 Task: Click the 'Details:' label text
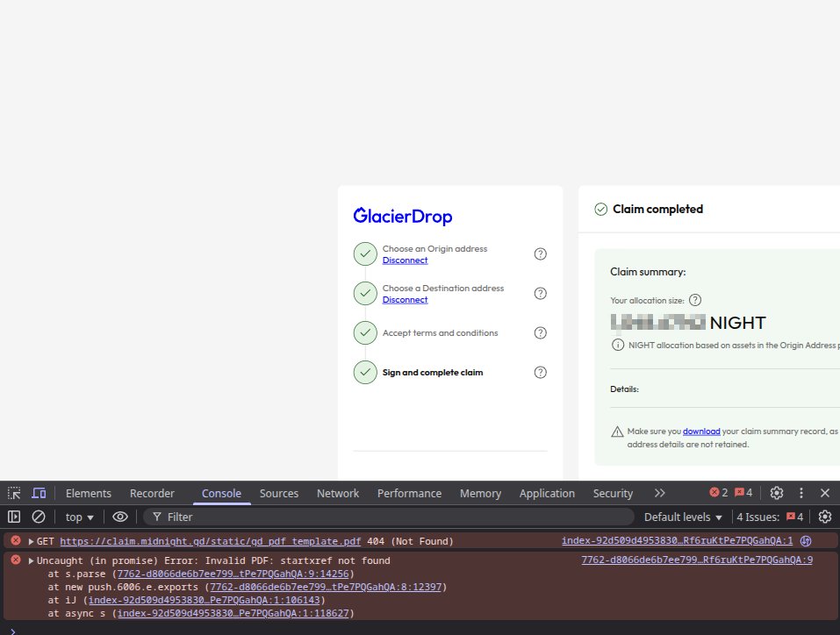coord(624,389)
